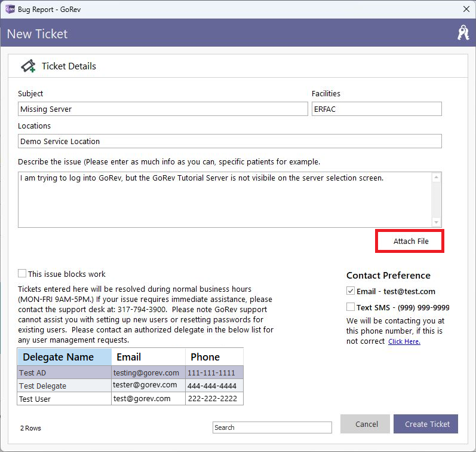The height and width of the screenshot is (452, 476).
Task: Select the Test User row
Action: coord(130,399)
